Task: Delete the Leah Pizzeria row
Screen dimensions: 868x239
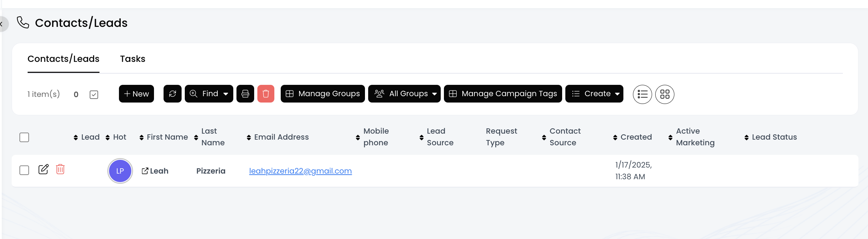Action: [x=61, y=169]
